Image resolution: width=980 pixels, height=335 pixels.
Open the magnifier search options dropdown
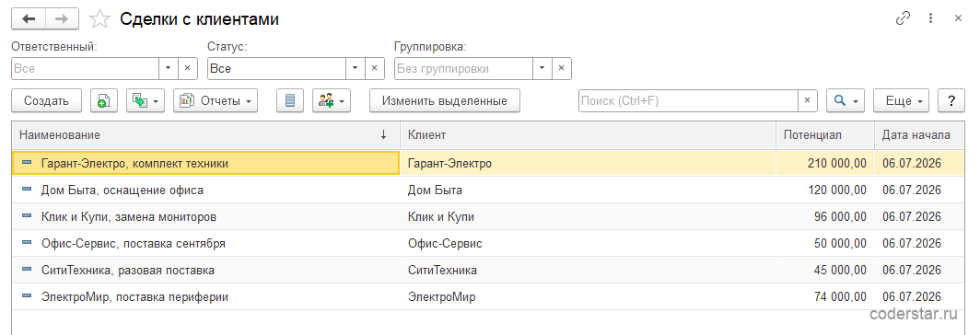point(846,100)
